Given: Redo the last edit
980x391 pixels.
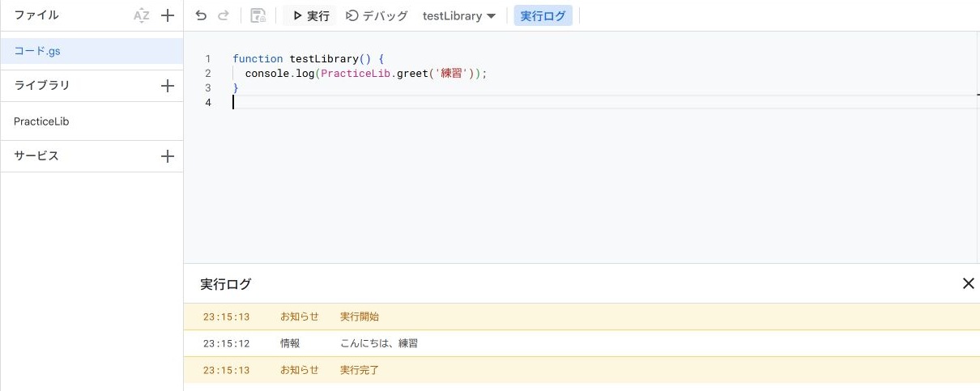Looking at the screenshot, I should coord(224,15).
